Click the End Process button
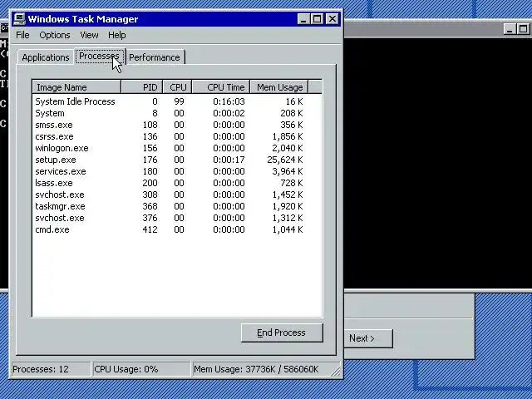This screenshot has height=399, width=532. pos(282,332)
